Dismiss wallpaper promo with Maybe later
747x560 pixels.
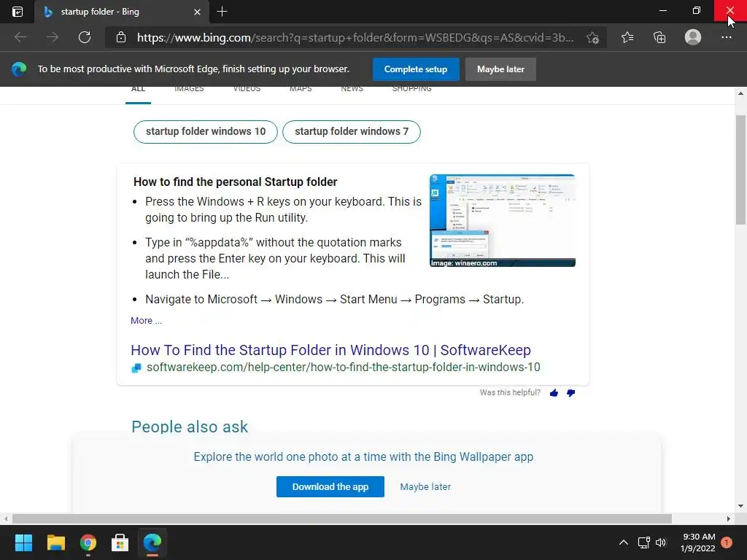click(x=425, y=486)
